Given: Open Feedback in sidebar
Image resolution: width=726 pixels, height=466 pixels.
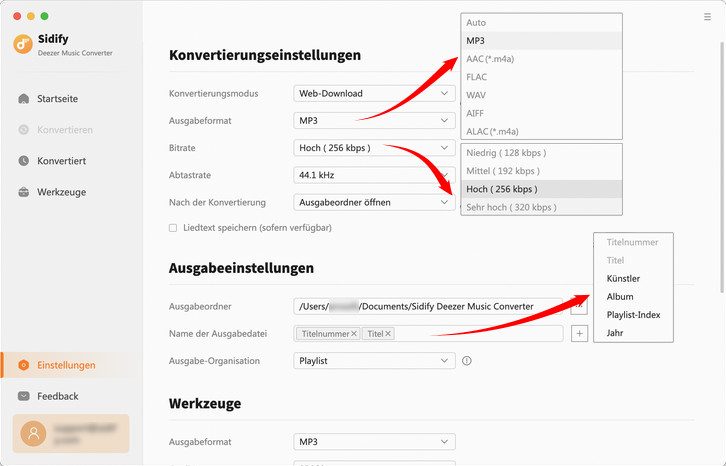Looking at the screenshot, I should coord(58,396).
